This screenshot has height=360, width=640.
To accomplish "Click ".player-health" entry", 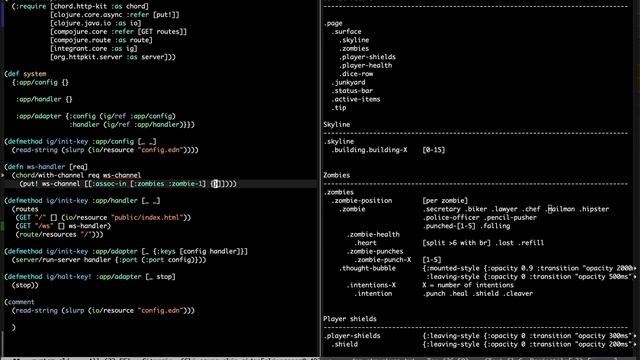I will (365, 65).
